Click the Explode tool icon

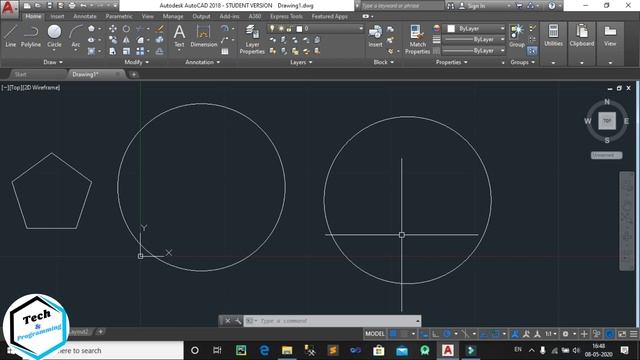(160, 40)
